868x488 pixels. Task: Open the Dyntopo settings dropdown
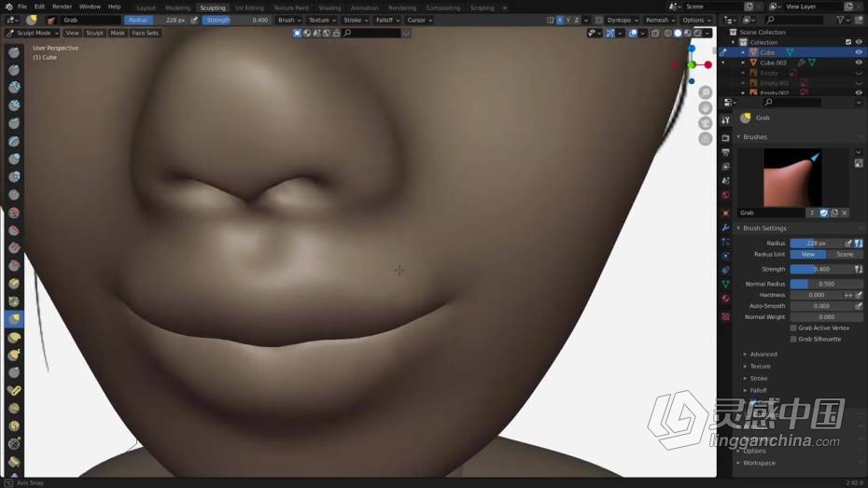(623, 20)
